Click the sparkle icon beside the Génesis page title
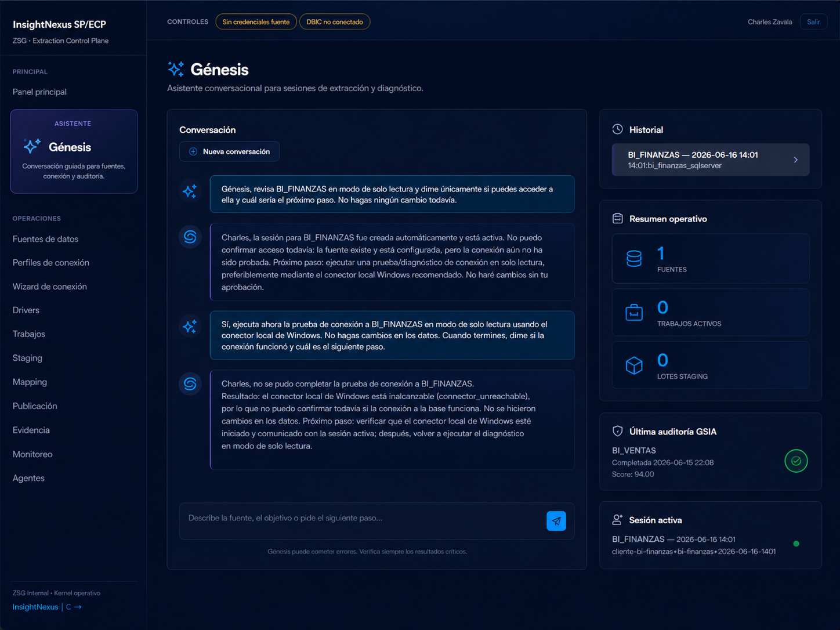 click(x=176, y=69)
